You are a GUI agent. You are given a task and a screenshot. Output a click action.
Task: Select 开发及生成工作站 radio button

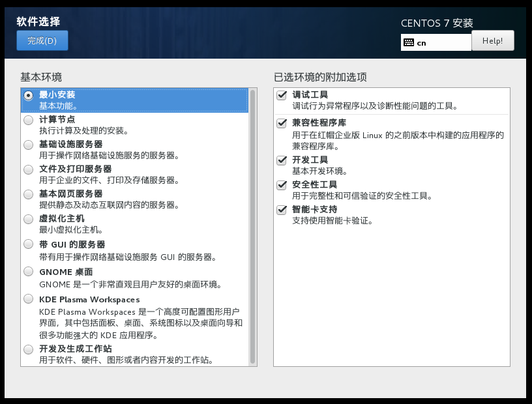[29, 349]
